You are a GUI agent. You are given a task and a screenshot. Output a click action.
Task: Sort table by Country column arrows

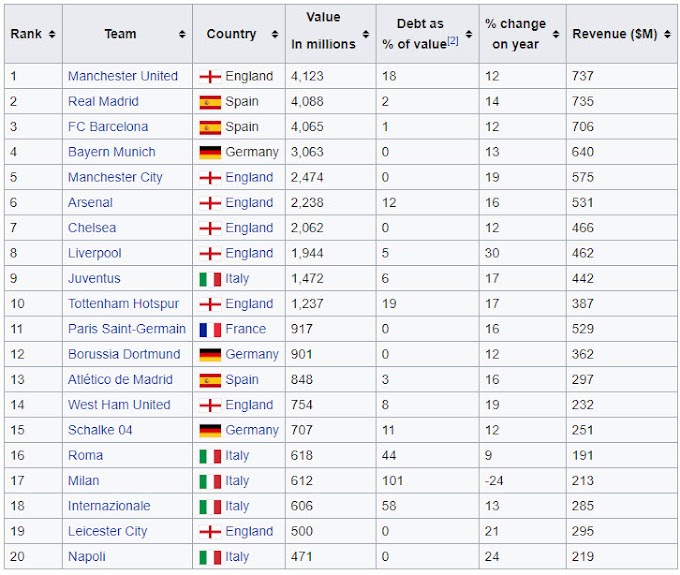click(x=275, y=34)
